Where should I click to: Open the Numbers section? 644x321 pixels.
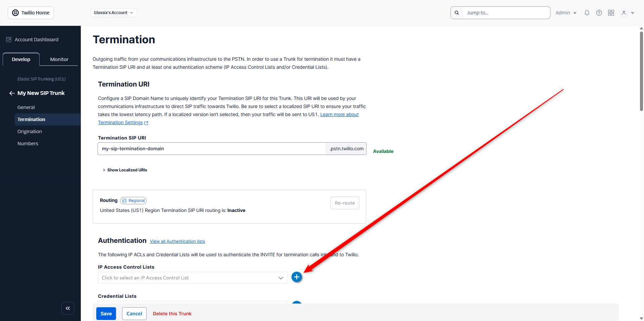coord(28,144)
